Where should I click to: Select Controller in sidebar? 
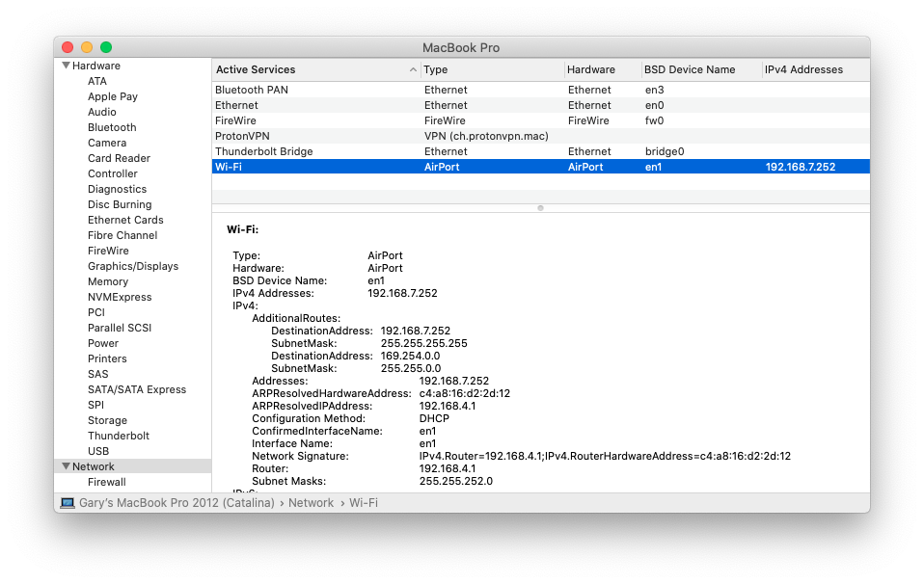point(113,173)
